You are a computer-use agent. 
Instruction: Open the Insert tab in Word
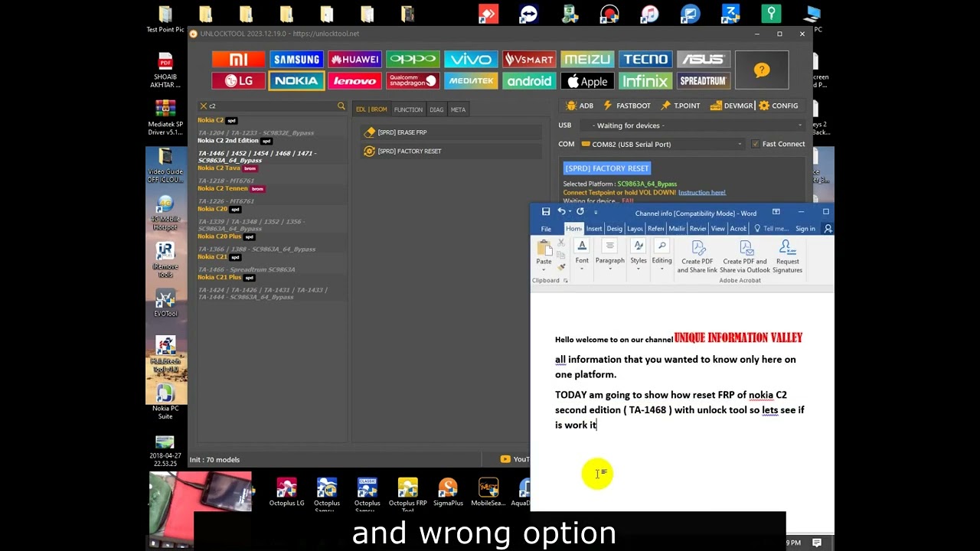[x=594, y=229]
